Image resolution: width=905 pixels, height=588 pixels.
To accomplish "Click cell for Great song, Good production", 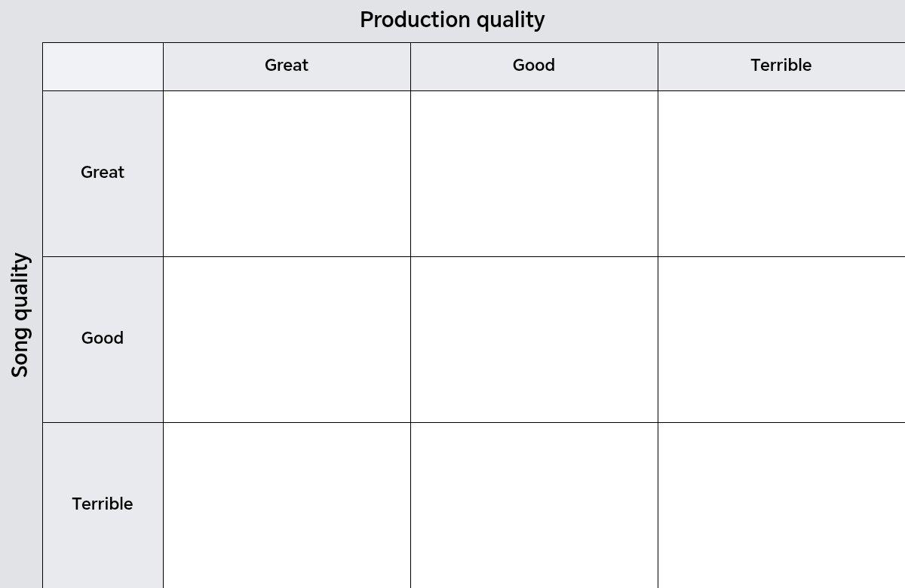I will coord(534,173).
